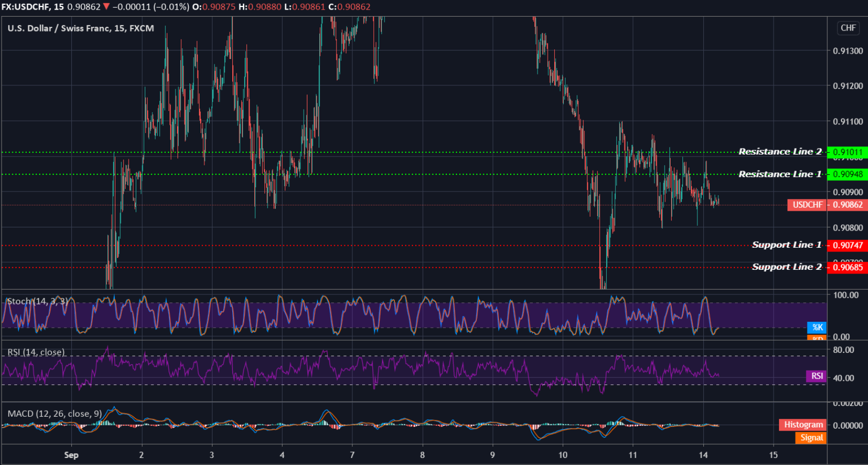Click date 7 on the time axis
The image size is (868, 465).
(352, 455)
